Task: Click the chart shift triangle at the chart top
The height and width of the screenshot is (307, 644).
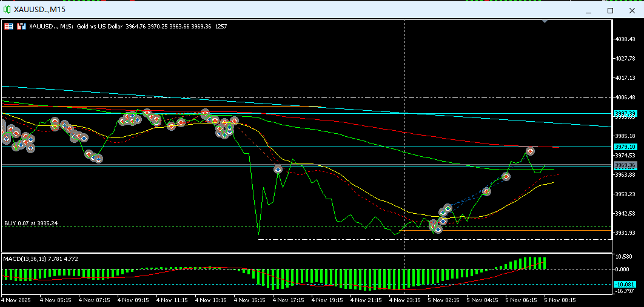Action: click(545, 22)
